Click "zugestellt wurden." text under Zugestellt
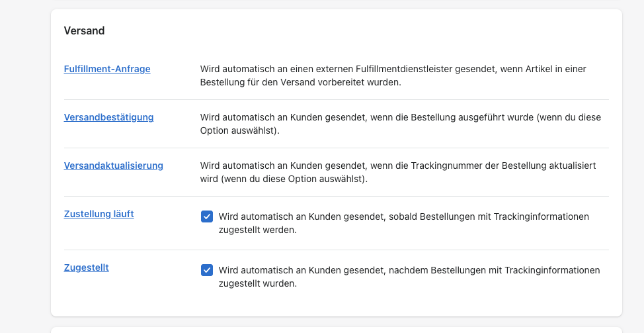 [257, 284]
